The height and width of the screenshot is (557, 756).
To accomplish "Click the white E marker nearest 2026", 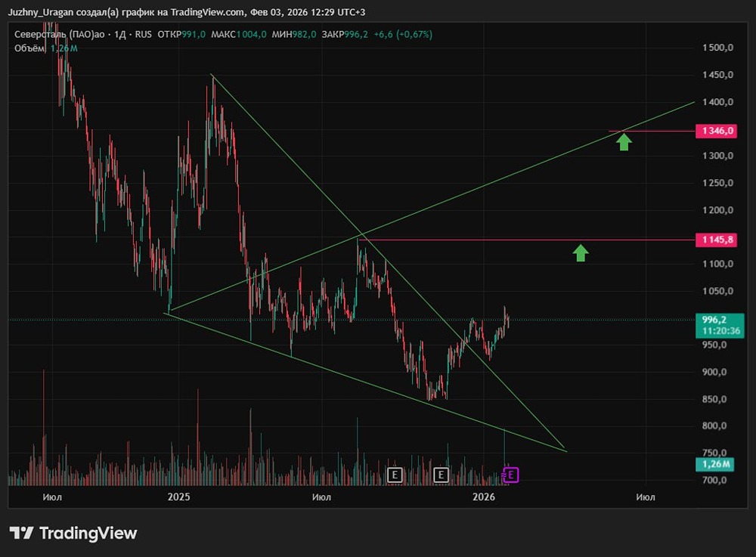I will 441,475.
